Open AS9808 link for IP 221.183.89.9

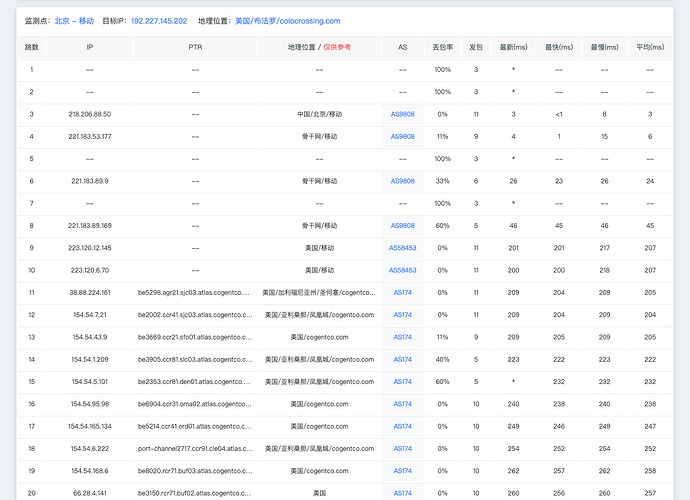[x=403, y=181]
